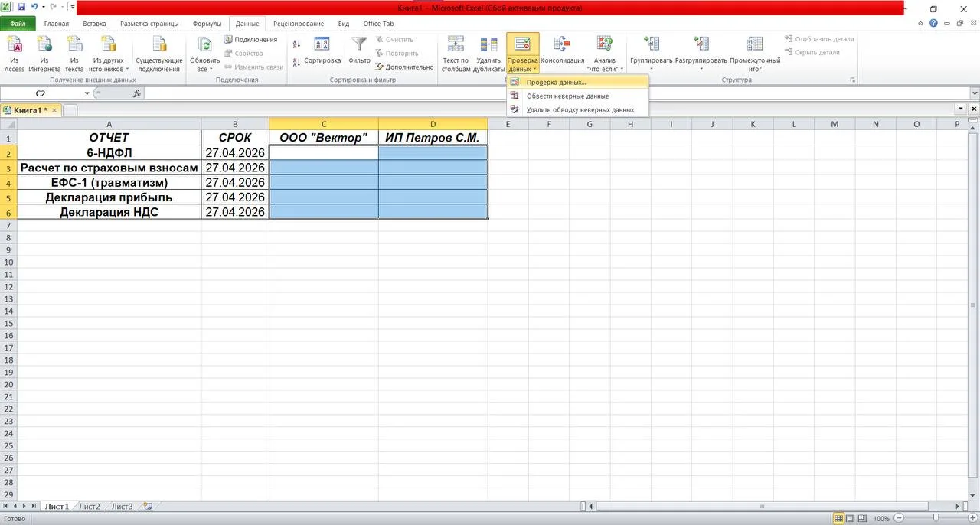Screen dimensions: 980x525
Task: Click Проверка данных split button
Action: (x=522, y=54)
